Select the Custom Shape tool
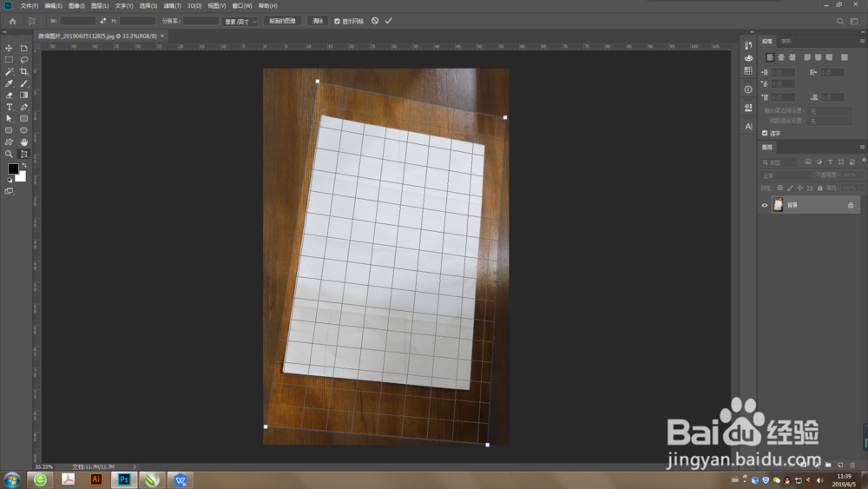This screenshot has height=489, width=868. point(9,142)
